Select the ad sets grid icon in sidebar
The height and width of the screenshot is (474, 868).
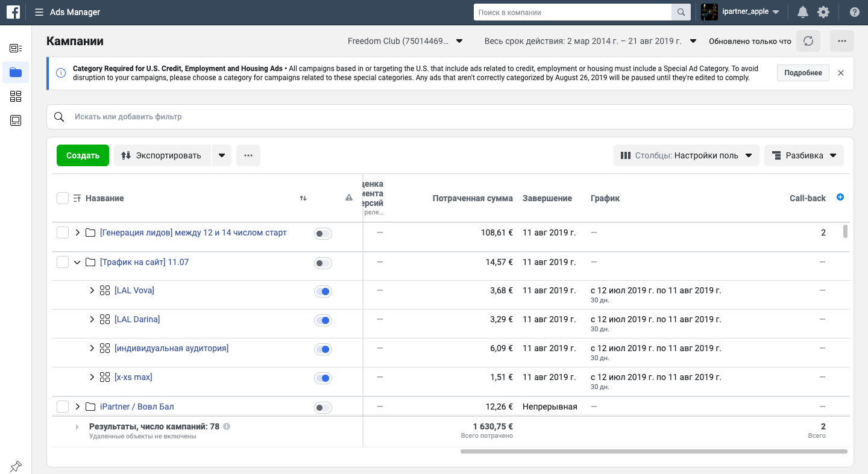(16, 96)
